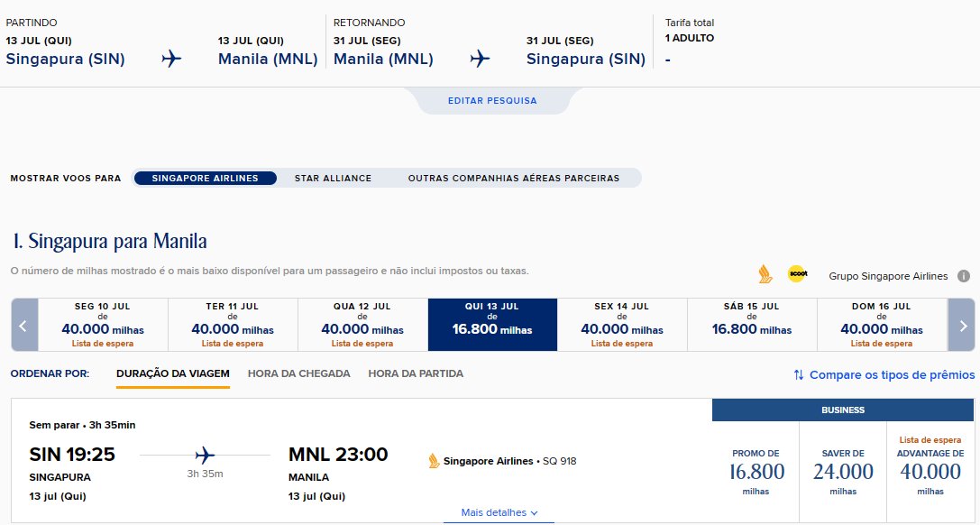The image size is (980, 525).
Task: Select the Singapore Airlines filter pill
Action: click(x=205, y=178)
